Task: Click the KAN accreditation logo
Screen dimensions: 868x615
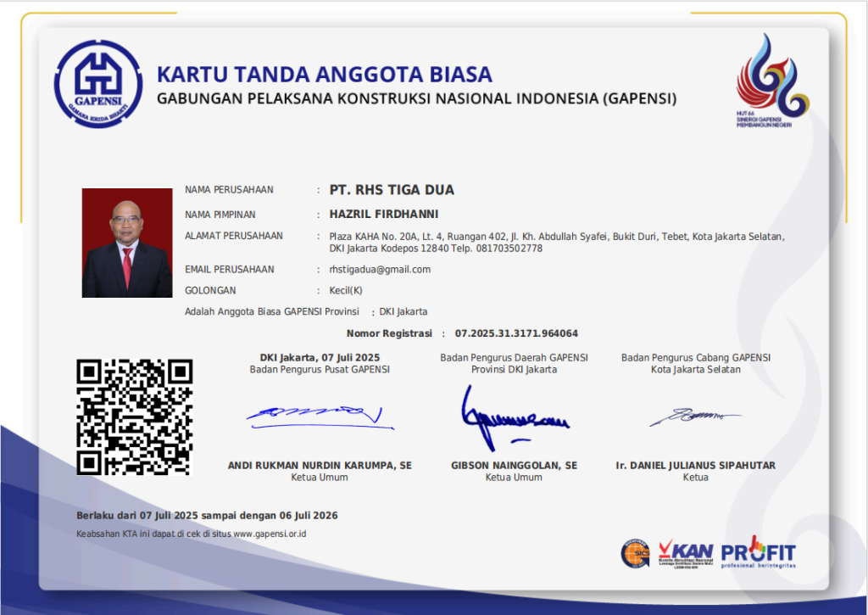Action: point(685,554)
